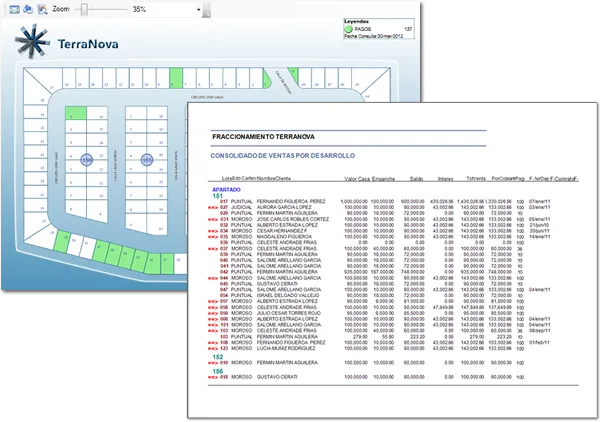Select the green lot topping block 156

[x=76, y=113]
